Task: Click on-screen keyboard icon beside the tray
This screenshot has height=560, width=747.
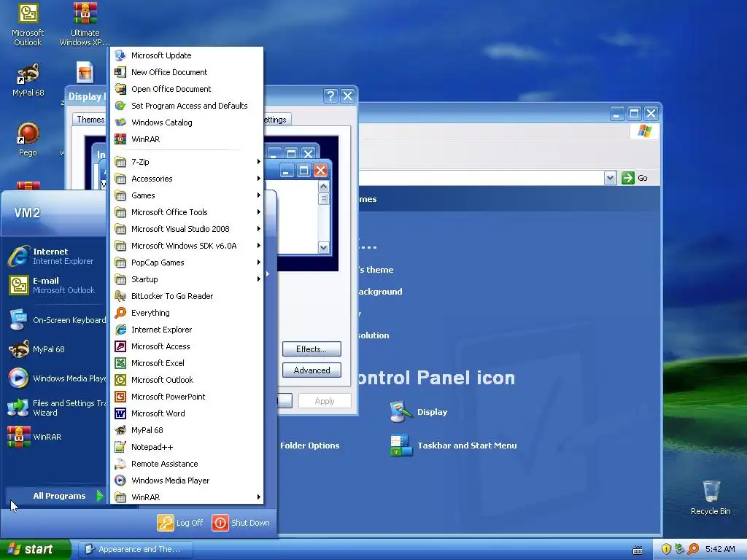Action: coord(638,550)
